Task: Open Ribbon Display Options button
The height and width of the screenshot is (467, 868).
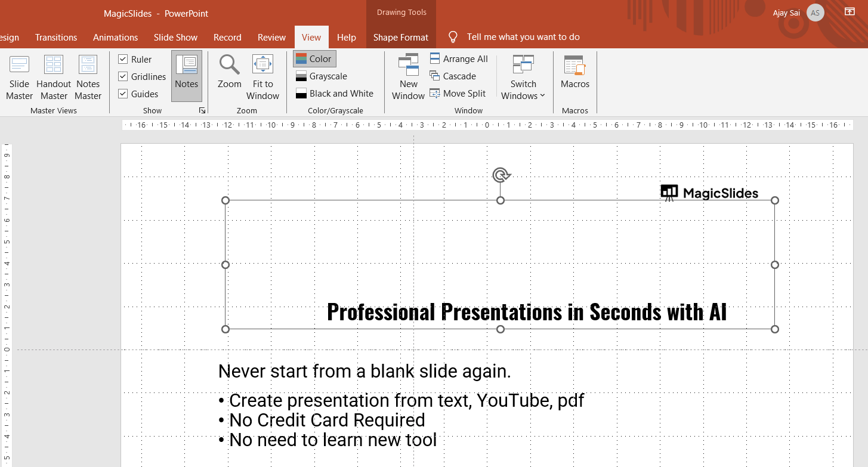Action: tap(849, 12)
